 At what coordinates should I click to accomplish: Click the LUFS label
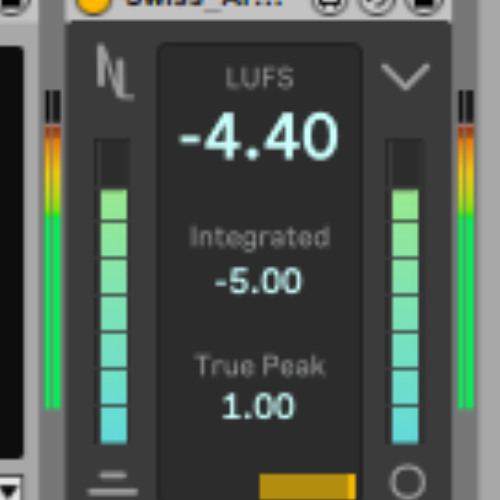click(260, 78)
